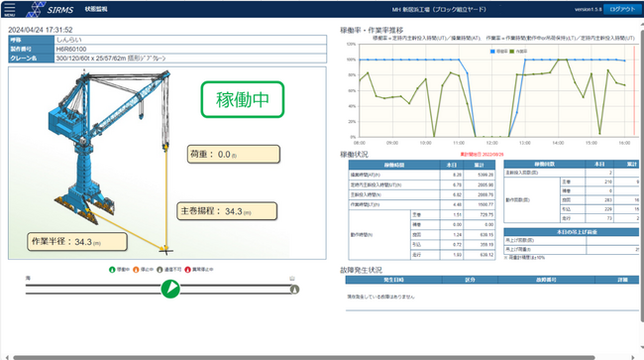Screen dimensions: 644x360
Task: Click the gray crane marker at the rail end
Action: click(x=294, y=290)
